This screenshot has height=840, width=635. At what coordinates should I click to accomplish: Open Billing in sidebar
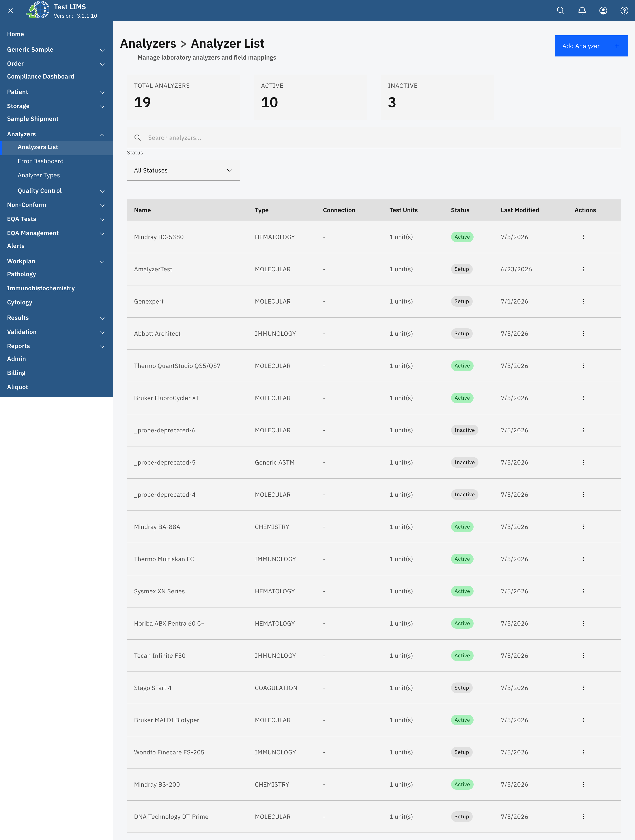click(16, 373)
